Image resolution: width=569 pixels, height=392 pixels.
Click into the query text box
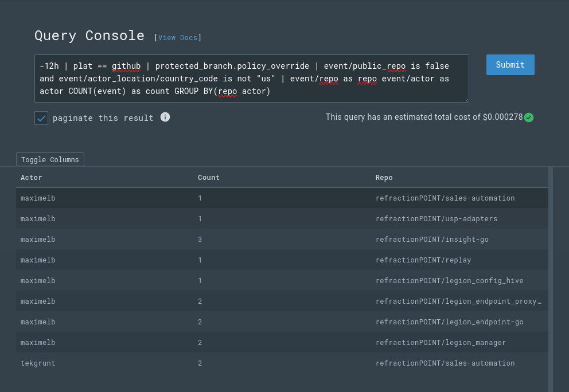tap(251, 79)
